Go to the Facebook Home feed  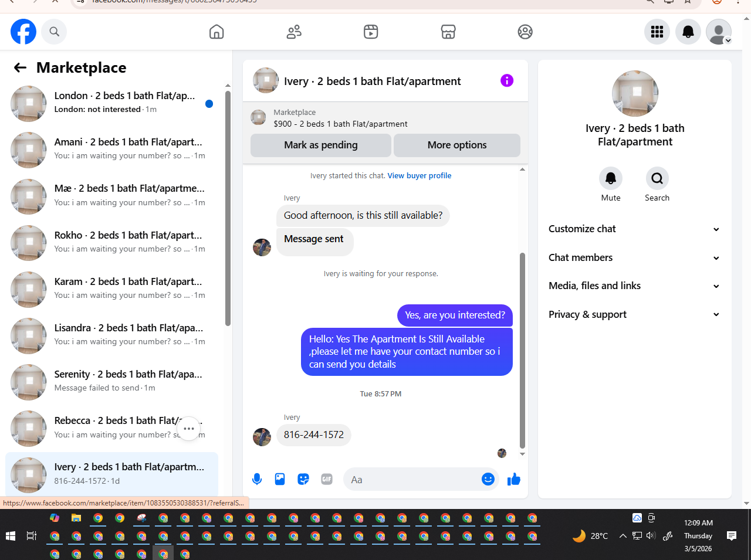[216, 32]
